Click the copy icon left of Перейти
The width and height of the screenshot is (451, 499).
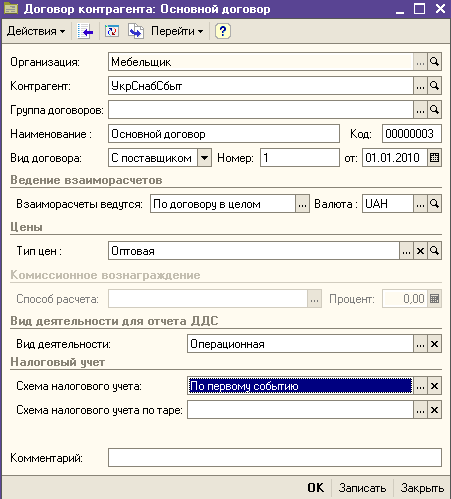coord(136,31)
